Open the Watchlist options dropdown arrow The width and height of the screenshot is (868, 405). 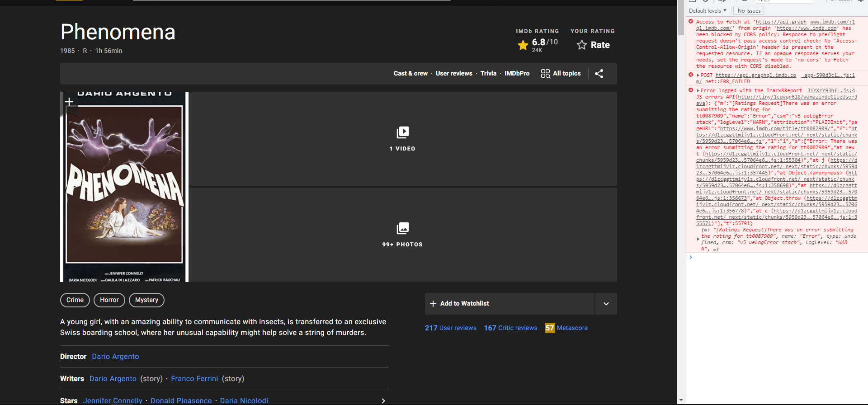606,304
